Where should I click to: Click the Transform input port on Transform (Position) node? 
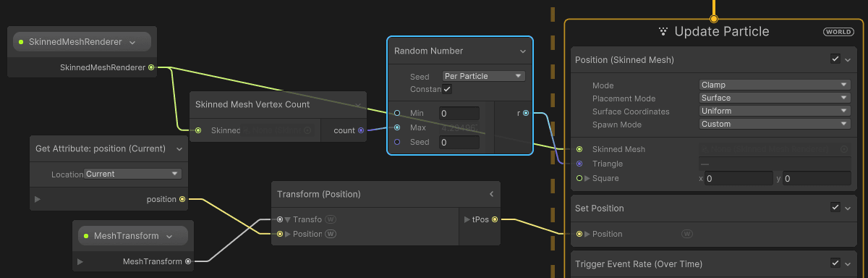pyautogui.click(x=280, y=219)
